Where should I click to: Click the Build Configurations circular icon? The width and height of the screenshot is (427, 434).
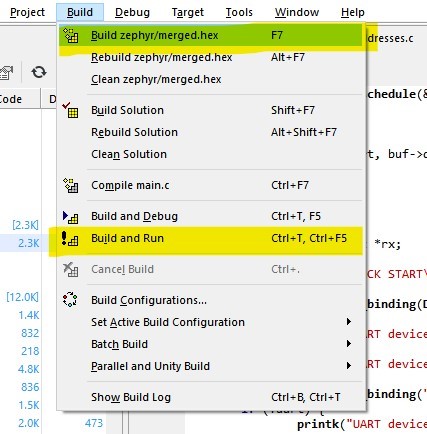tap(70, 299)
